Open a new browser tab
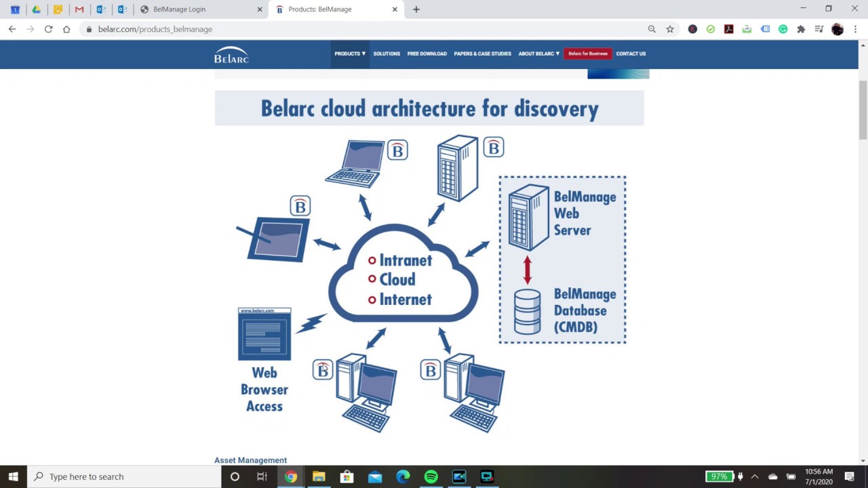Screen dimensions: 868x488 click(x=416, y=9)
